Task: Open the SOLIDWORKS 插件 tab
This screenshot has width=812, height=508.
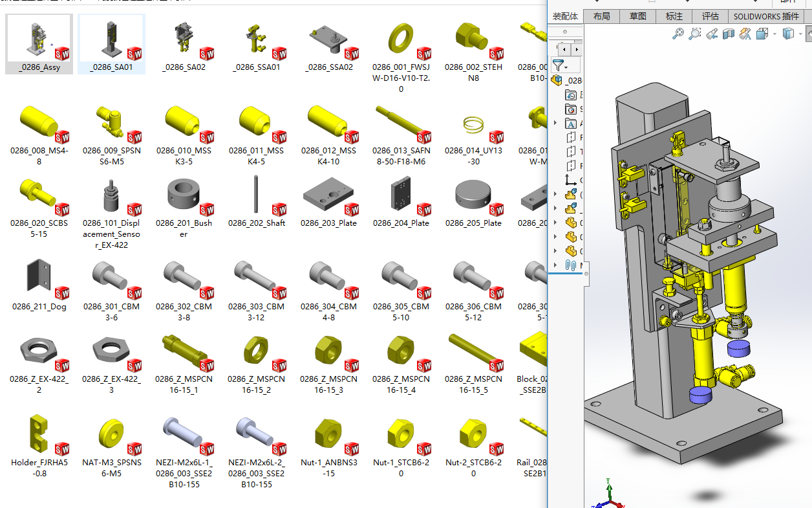Action: [x=765, y=16]
